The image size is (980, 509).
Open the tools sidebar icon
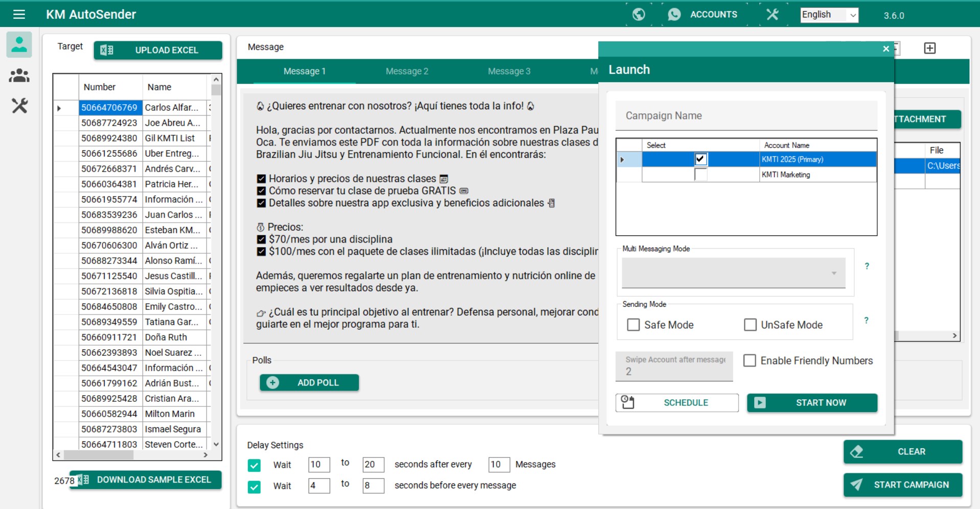pyautogui.click(x=19, y=106)
